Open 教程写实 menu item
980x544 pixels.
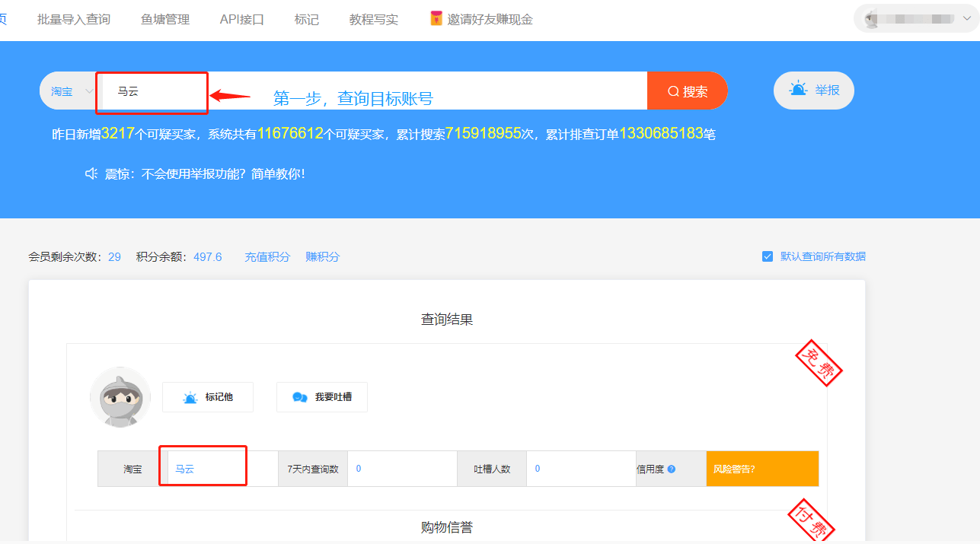tap(374, 20)
